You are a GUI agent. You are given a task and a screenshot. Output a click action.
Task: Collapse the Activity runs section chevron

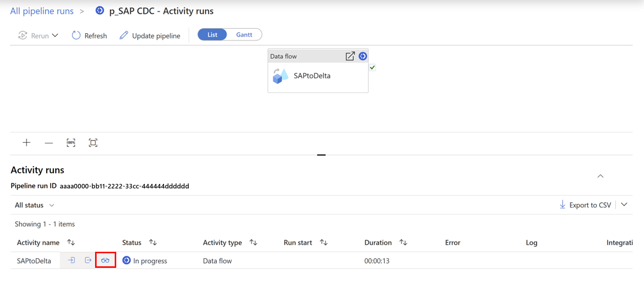point(600,176)
